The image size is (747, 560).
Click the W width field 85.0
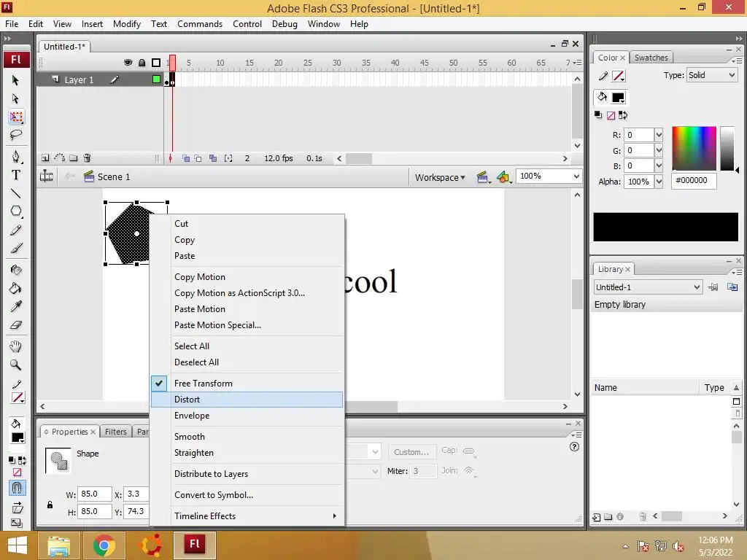tap(95, 494)
